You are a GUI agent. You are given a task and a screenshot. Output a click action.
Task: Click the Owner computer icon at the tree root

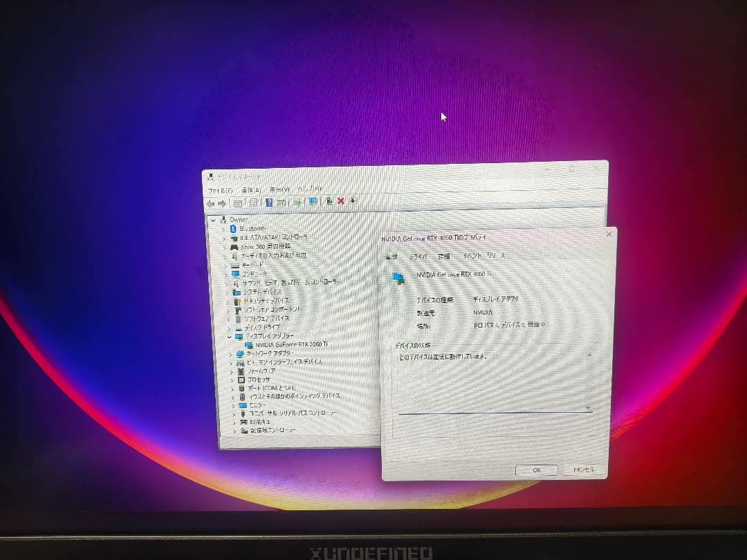223,220
